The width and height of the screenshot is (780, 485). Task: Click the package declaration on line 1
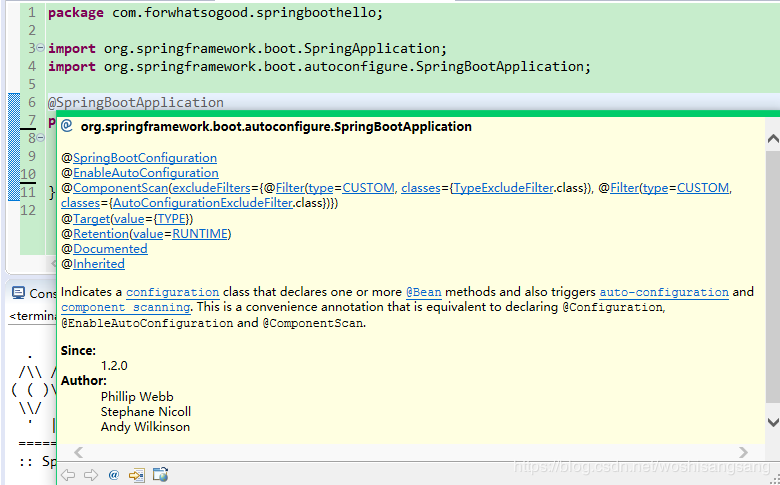coord(215,12)
